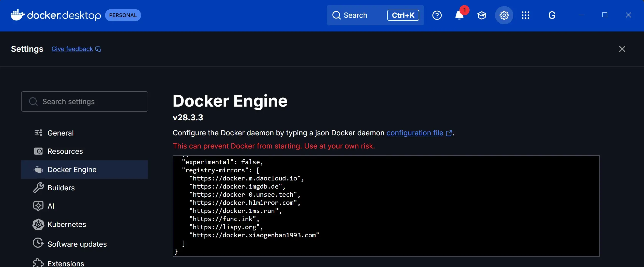The image size is (644, 267).
Task: Open the notifications bell
Action: pyautogui.click(x=459, y=15)
